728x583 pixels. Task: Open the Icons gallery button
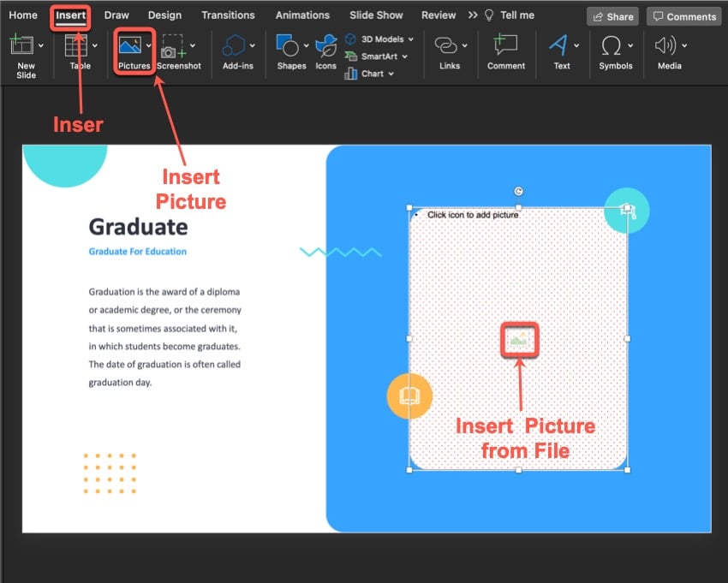(x=325, y=47)
